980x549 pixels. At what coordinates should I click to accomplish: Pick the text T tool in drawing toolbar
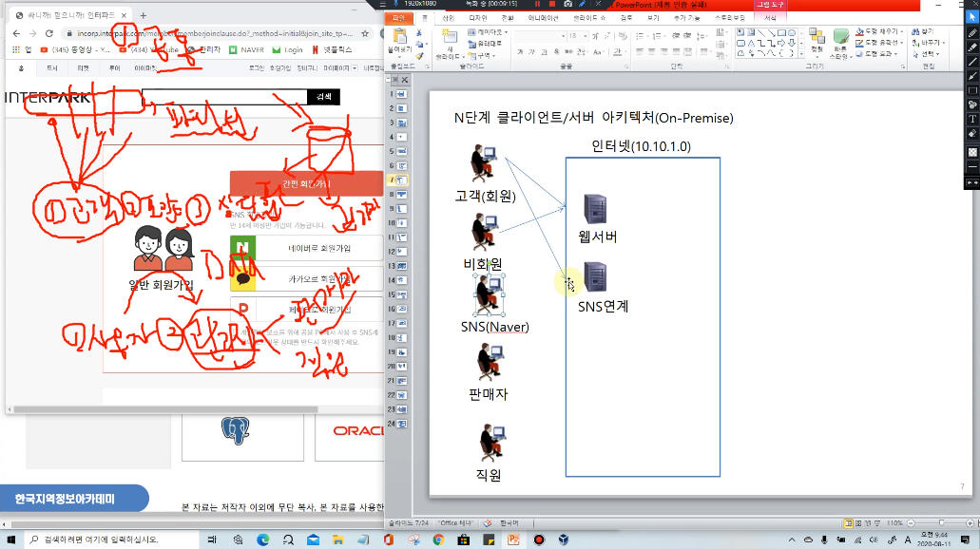point(971,120)
